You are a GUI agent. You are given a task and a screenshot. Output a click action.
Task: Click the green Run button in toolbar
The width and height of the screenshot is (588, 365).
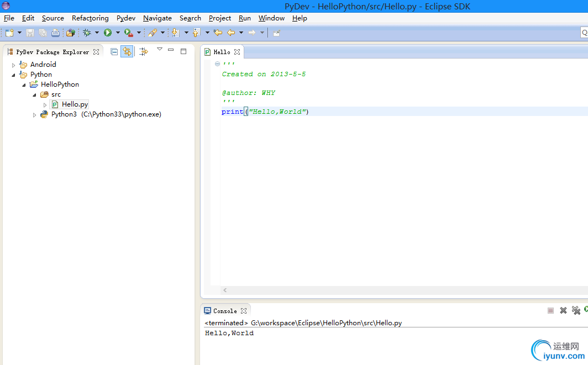pos(108,33)
